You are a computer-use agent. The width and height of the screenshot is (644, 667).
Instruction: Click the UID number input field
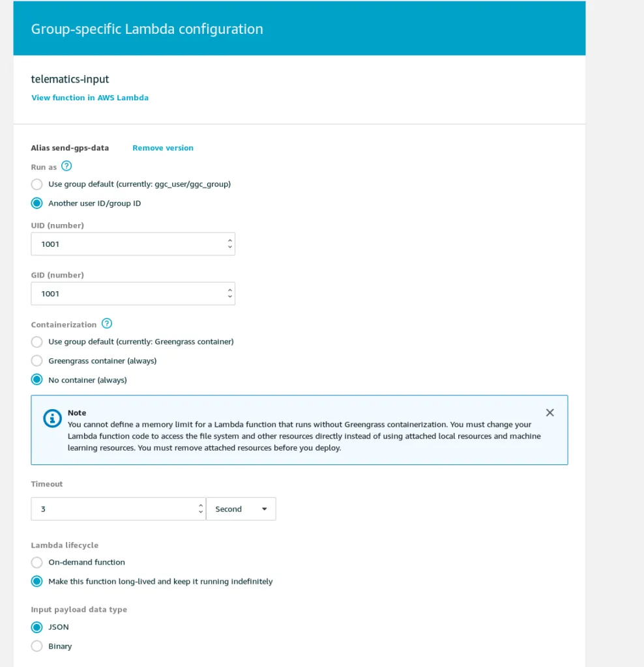click(127, 244)
